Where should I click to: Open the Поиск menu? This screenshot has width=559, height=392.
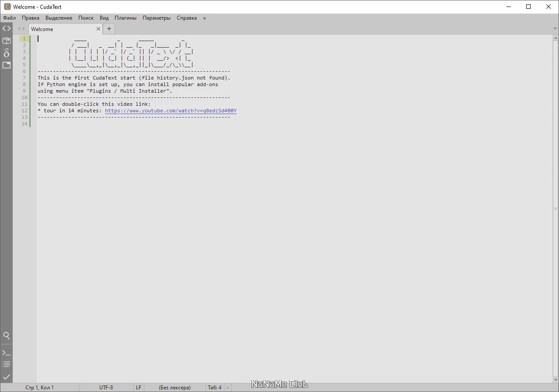coord(86,18)
